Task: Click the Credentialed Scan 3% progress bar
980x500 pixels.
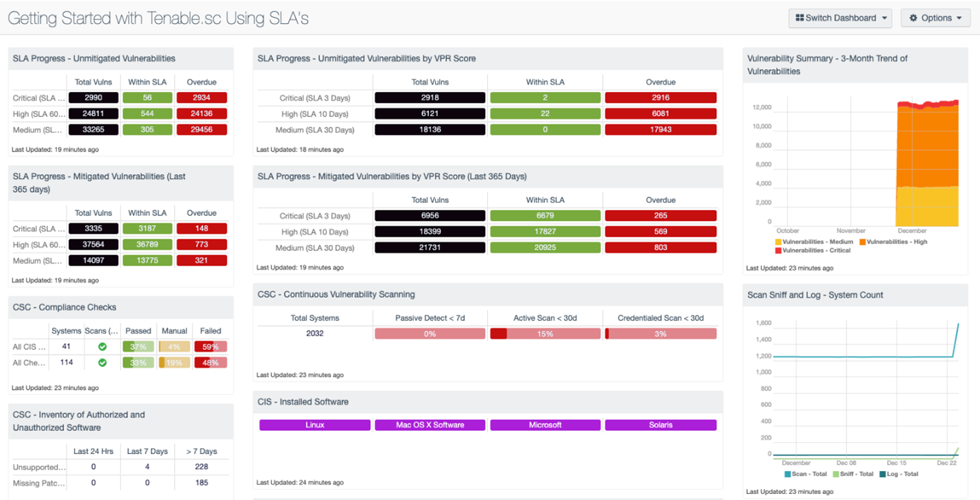Action: pos(661,334)
